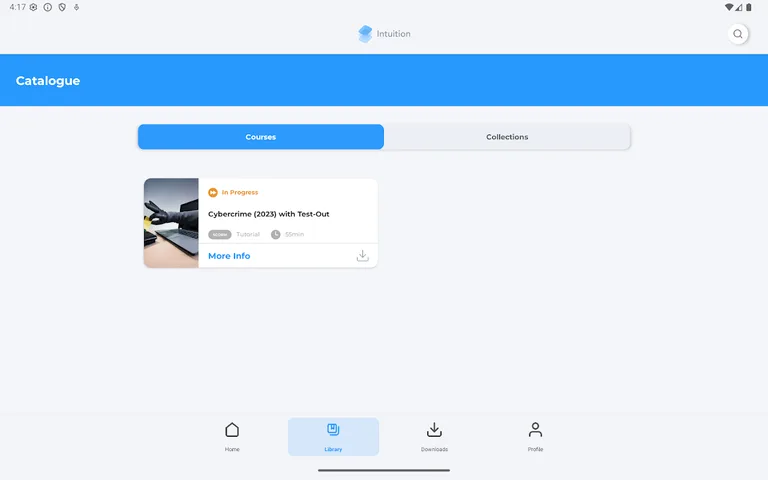Click the Catalogue heading
This screenshot has width=768, height=480.
48,80
